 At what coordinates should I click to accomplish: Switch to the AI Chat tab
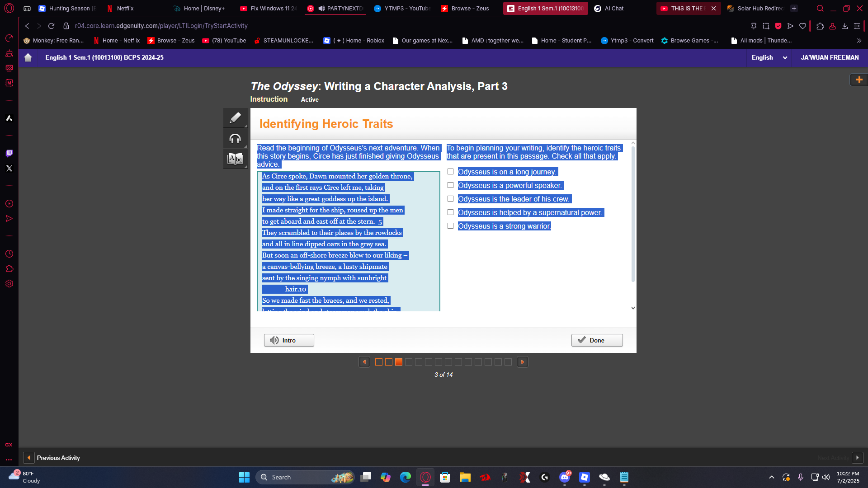609,8
